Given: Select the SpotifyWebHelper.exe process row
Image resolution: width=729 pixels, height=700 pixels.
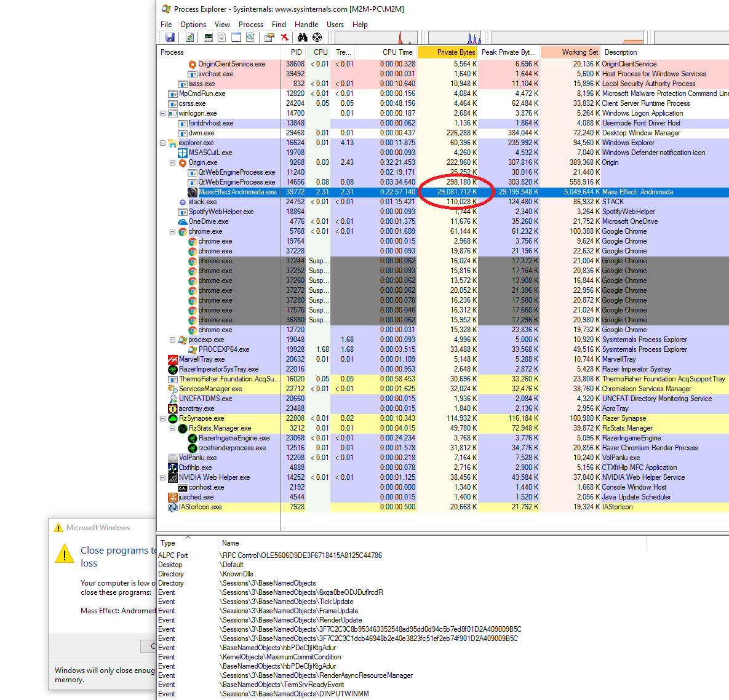Looking at the screenshot, I should 443,212.
